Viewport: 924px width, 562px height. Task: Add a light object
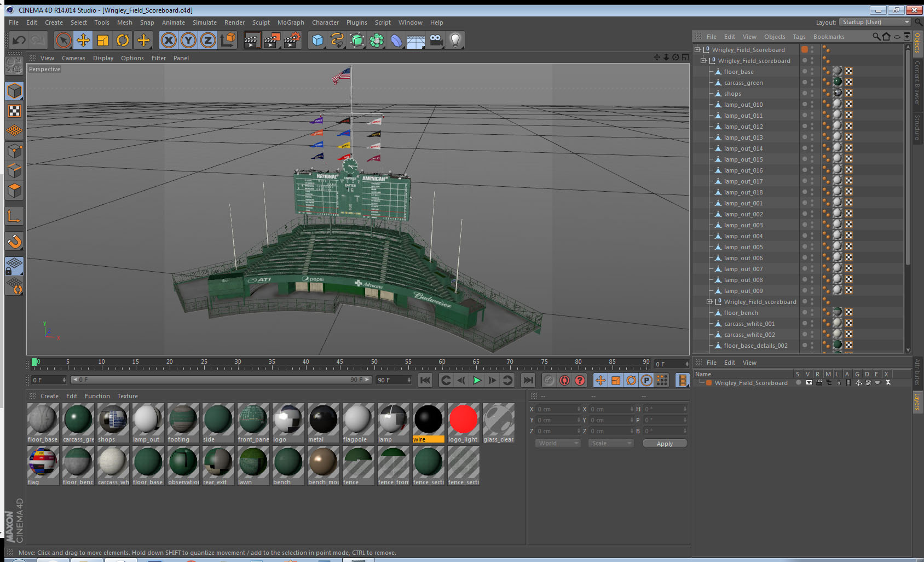[x=455, y=40]
